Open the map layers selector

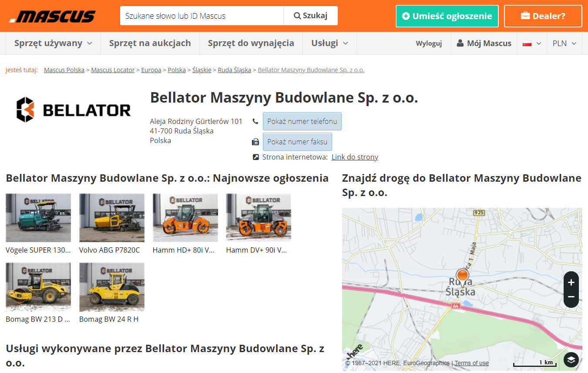pyautogui.click(x=571, y=360)
